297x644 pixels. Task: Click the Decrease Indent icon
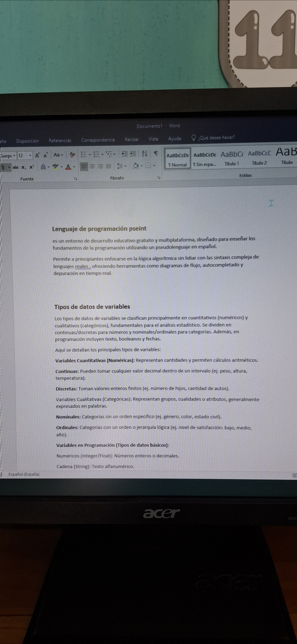pyautogui.click(x=125, y=154)
